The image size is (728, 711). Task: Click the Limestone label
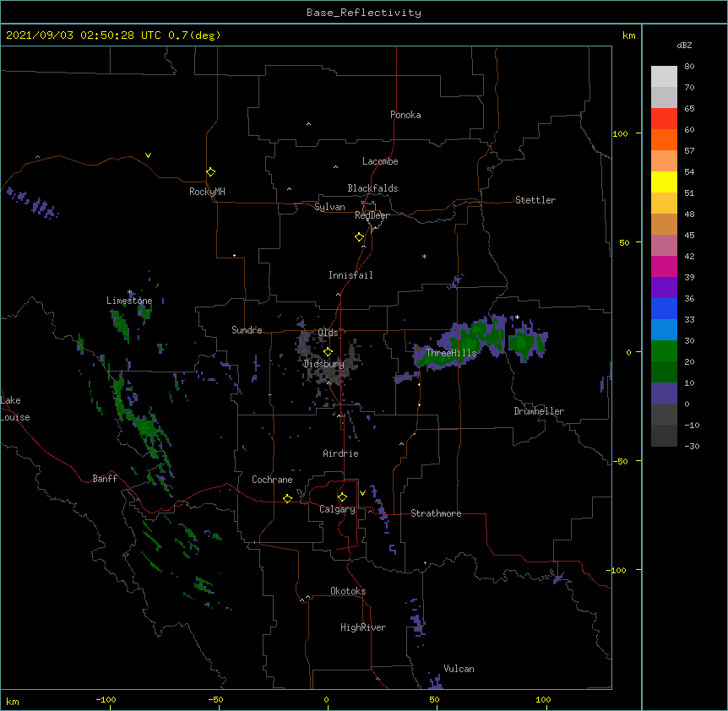(129, 301)
